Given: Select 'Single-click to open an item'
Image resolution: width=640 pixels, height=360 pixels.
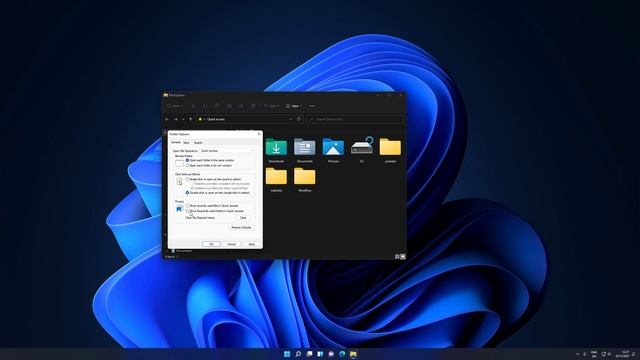Looking at the screenshot, I should pos(213,179).
